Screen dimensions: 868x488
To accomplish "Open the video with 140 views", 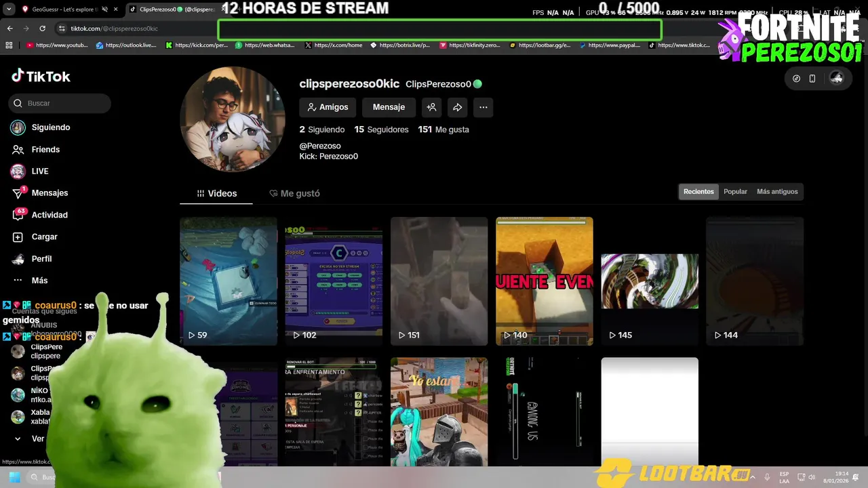I will 545,281.
